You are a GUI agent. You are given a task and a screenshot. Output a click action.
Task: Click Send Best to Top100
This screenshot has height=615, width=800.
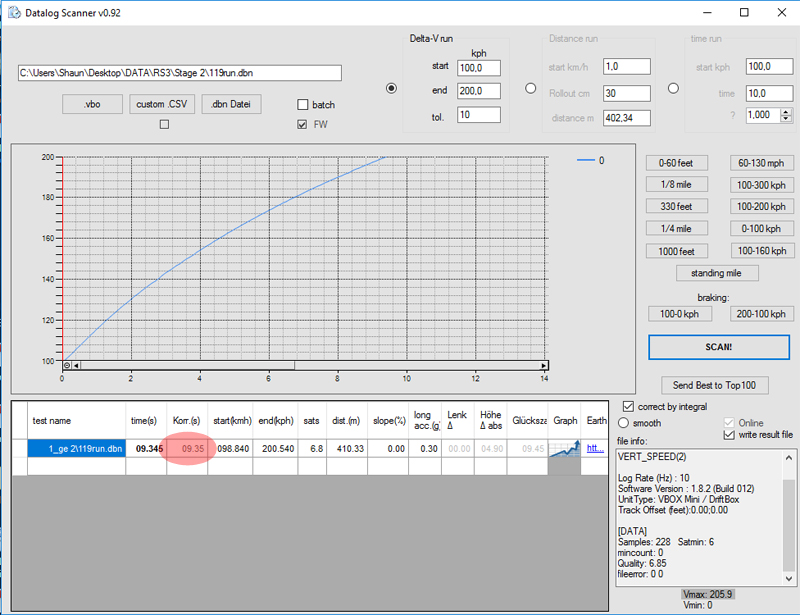click(x=716, y=385)
